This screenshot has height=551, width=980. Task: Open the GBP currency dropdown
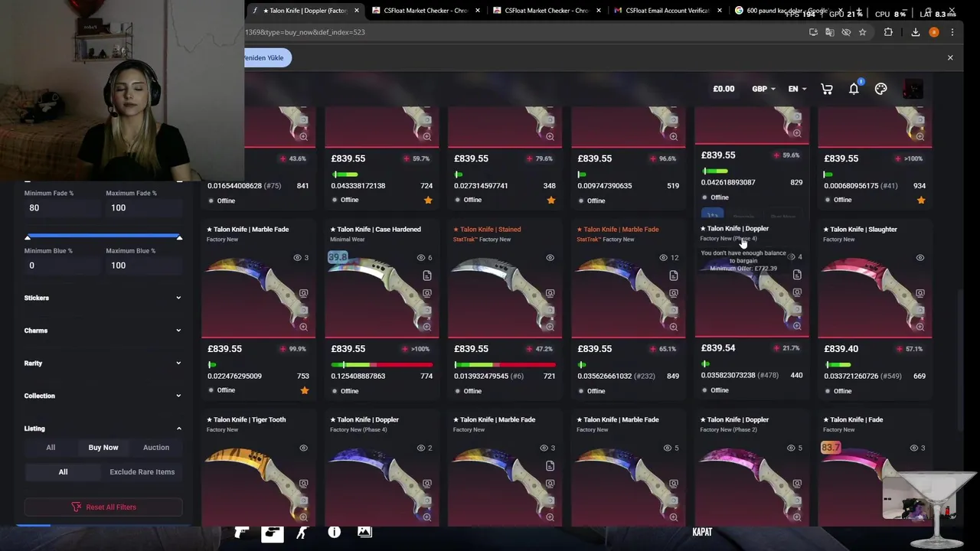[x=763, y=89]
